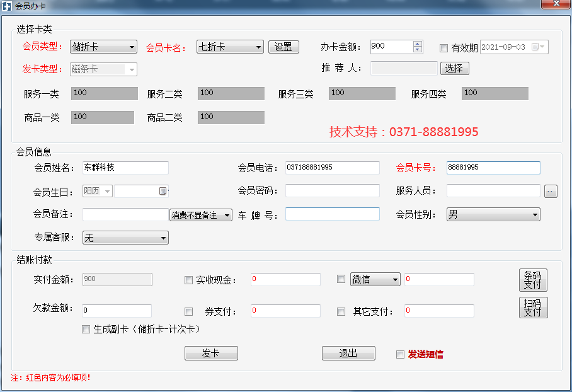Click the 发卡 button
Image resolution: width=572 pixels, height=392 pixels.
coord(211,354)
